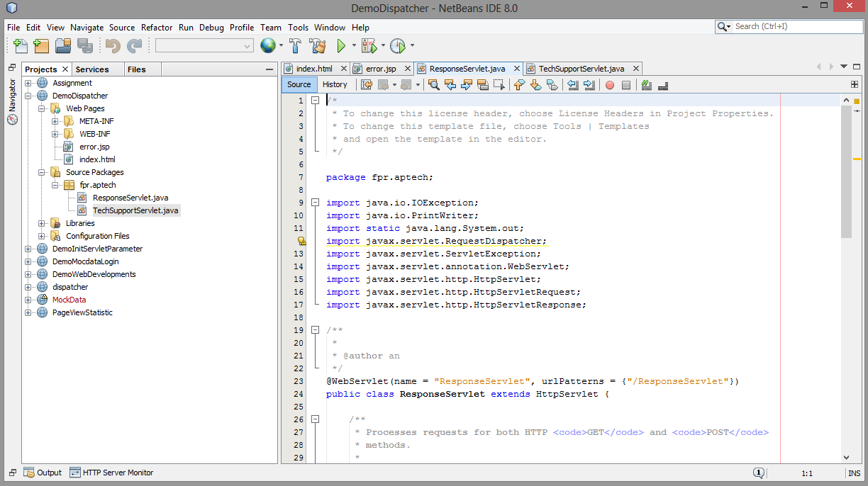This screenshot has width=868, height=486.
Task: Open the TechSupportServlet.java editor tab
Action: click(582, 69)
